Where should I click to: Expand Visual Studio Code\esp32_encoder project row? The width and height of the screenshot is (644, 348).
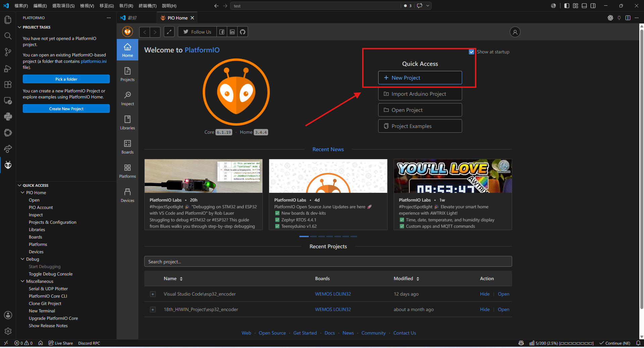click(x=153, y=294)
